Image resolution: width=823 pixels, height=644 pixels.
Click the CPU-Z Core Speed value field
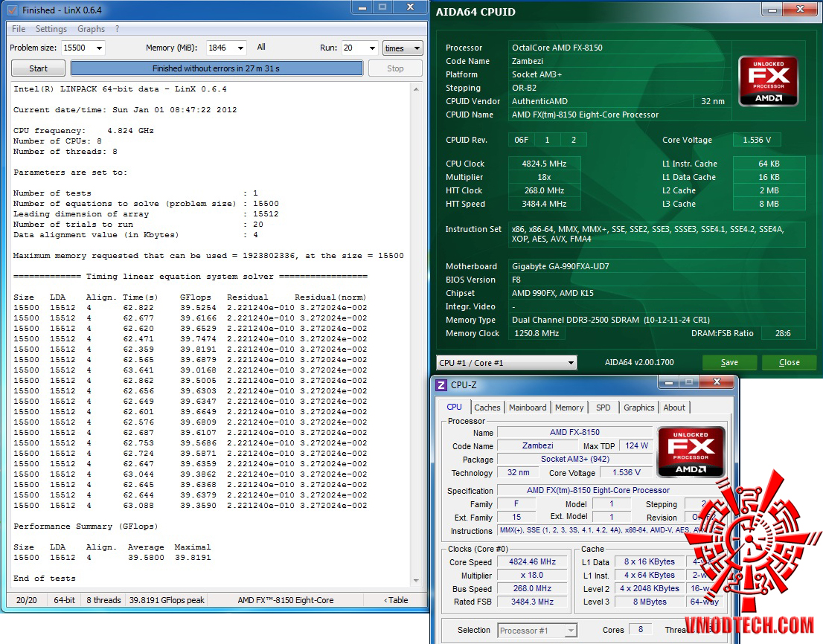(x=532, y=561)
